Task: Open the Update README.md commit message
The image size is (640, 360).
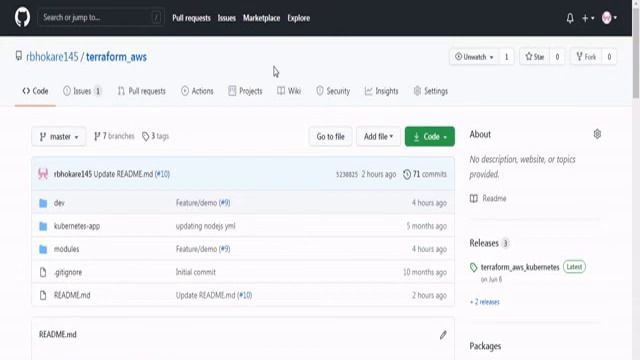Action: click(123, 174)
